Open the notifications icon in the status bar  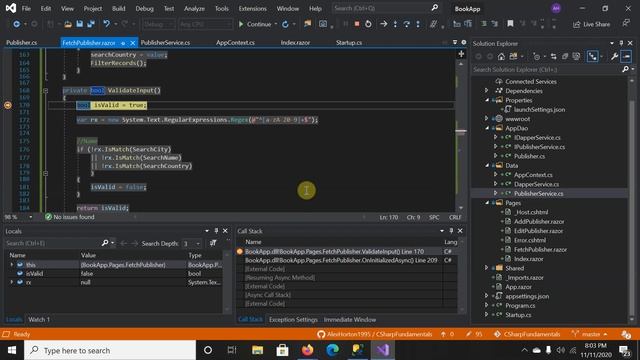pos(626,334)
